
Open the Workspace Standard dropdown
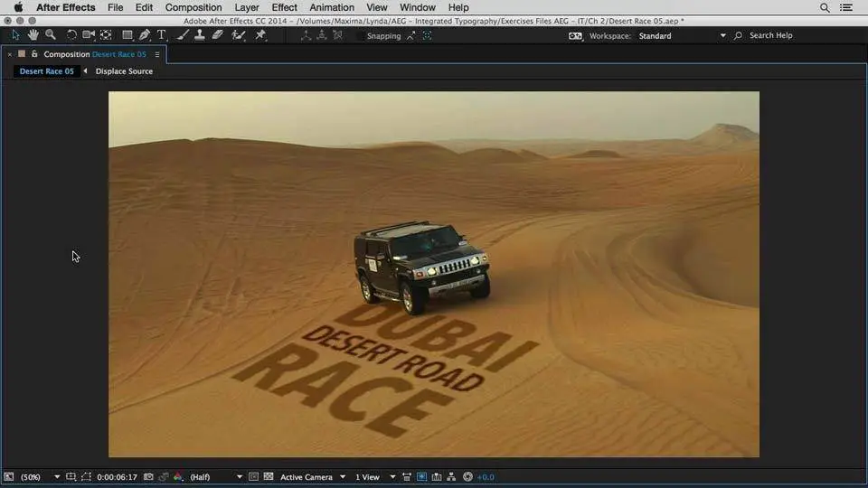click(x=682, y=36)
